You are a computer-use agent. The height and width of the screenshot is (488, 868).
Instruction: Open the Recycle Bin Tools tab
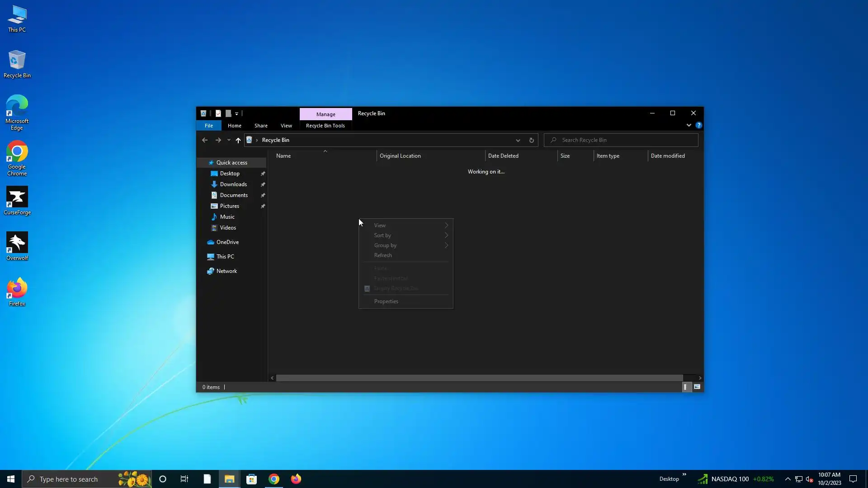(x=325, y=126)
